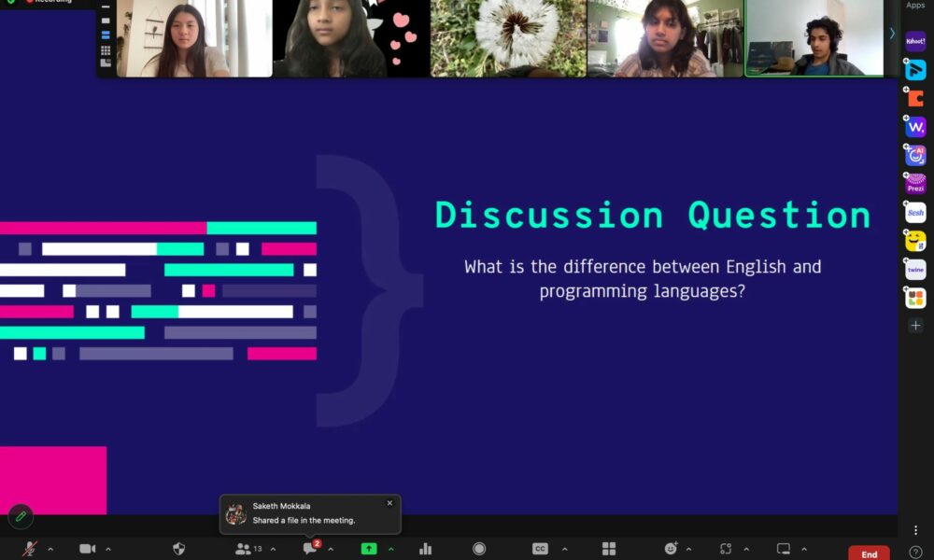The image size is (934, 560).
Task: Toggle closed captions CC button
Action: [x=540, y=549]
